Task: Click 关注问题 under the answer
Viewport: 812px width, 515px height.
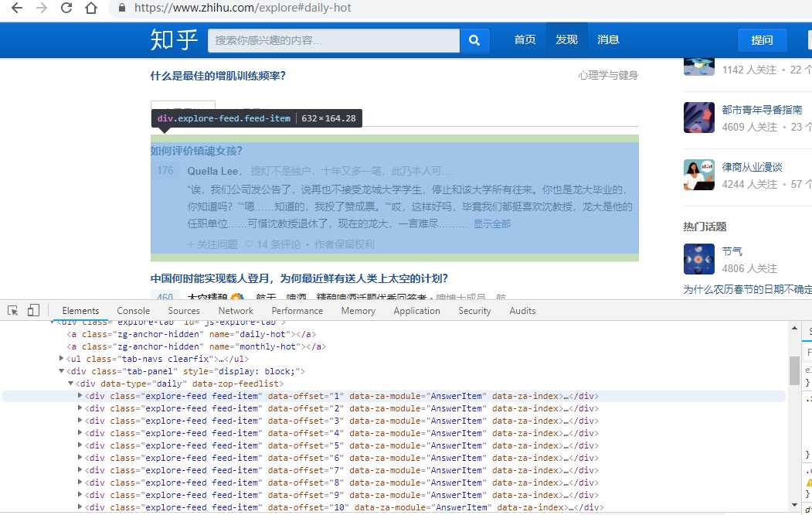Action: tap(212, 244)
